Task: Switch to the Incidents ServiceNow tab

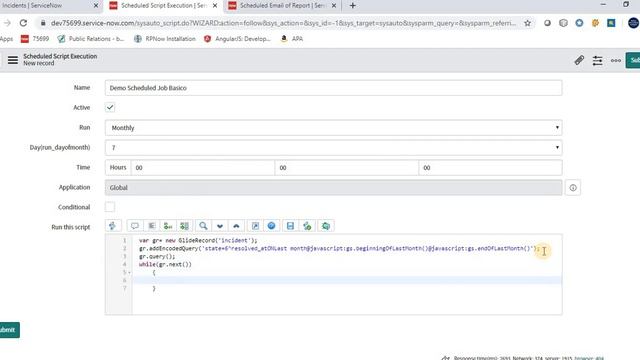Action: [x=44, y=6]
